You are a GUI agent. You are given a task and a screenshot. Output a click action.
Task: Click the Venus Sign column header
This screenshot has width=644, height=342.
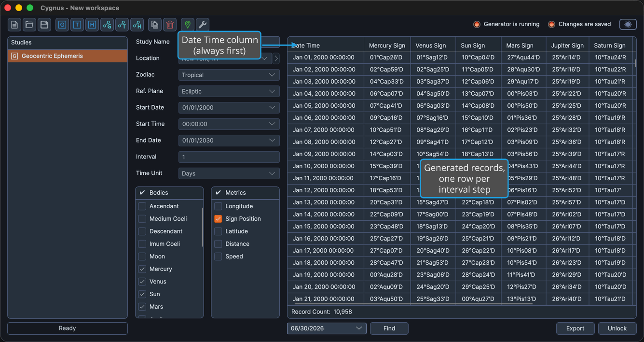pos(433,45)
